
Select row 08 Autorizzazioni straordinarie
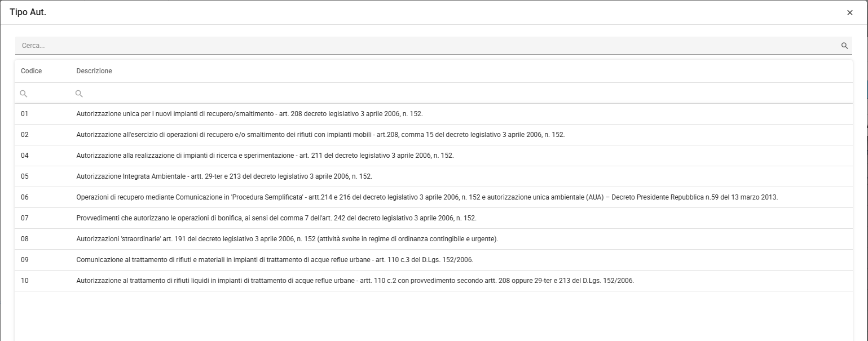[x=433, y=239]
